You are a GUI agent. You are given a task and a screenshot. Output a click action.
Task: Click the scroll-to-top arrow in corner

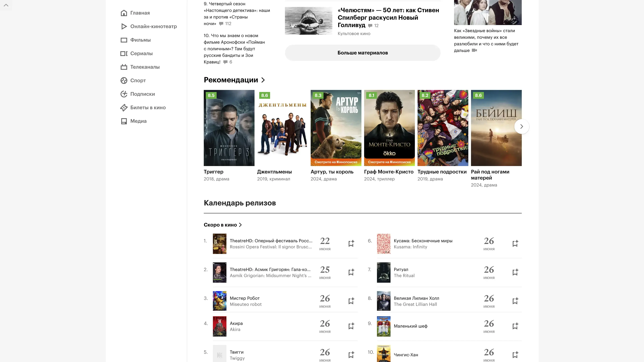coord(6,5)
